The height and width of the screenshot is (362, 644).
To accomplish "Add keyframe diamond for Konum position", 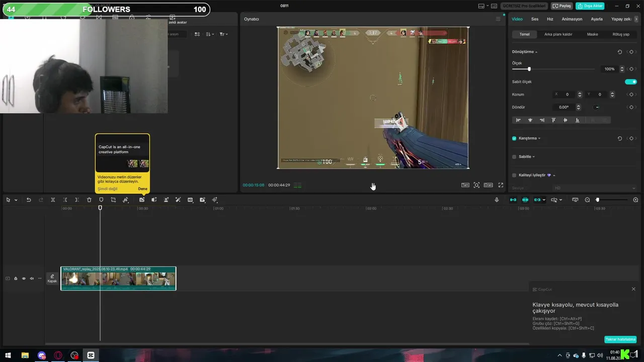I will (631, 95).
